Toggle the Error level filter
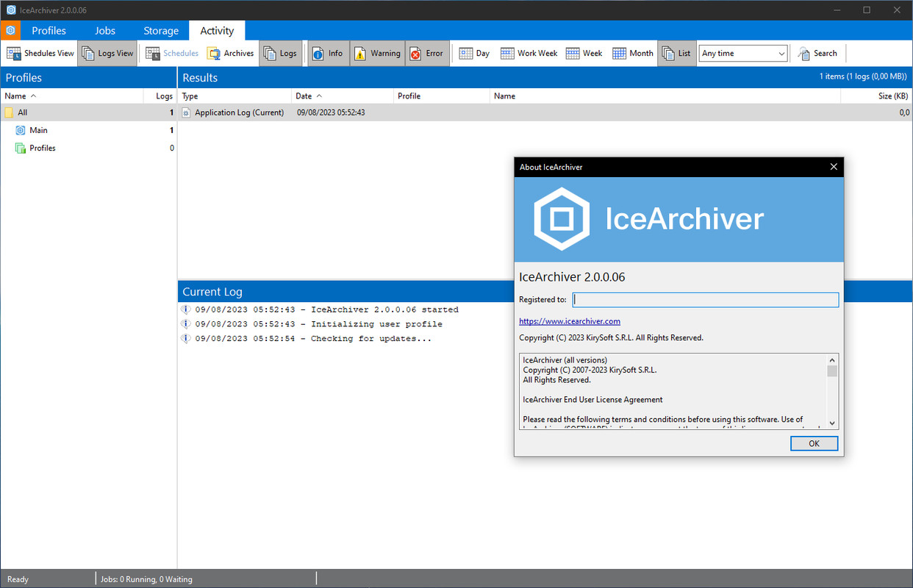Screen dimensions: 913x588 click(427, 53)
